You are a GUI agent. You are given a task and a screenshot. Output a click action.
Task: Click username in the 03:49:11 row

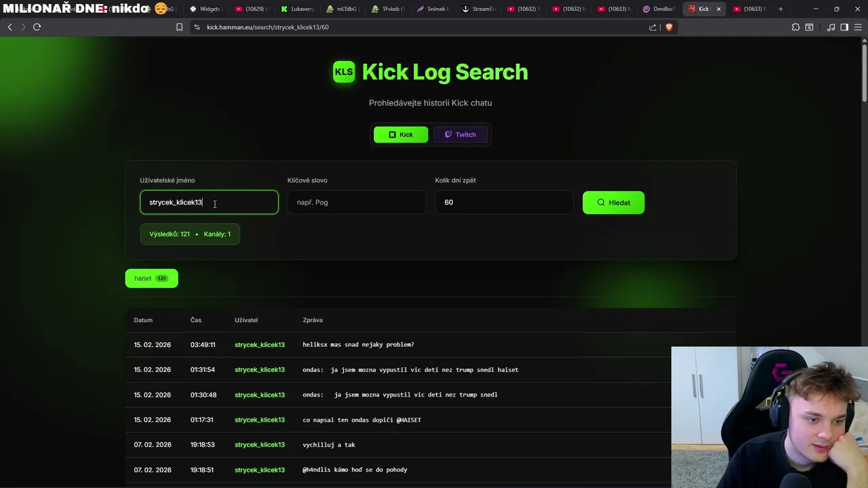[260, 344]
